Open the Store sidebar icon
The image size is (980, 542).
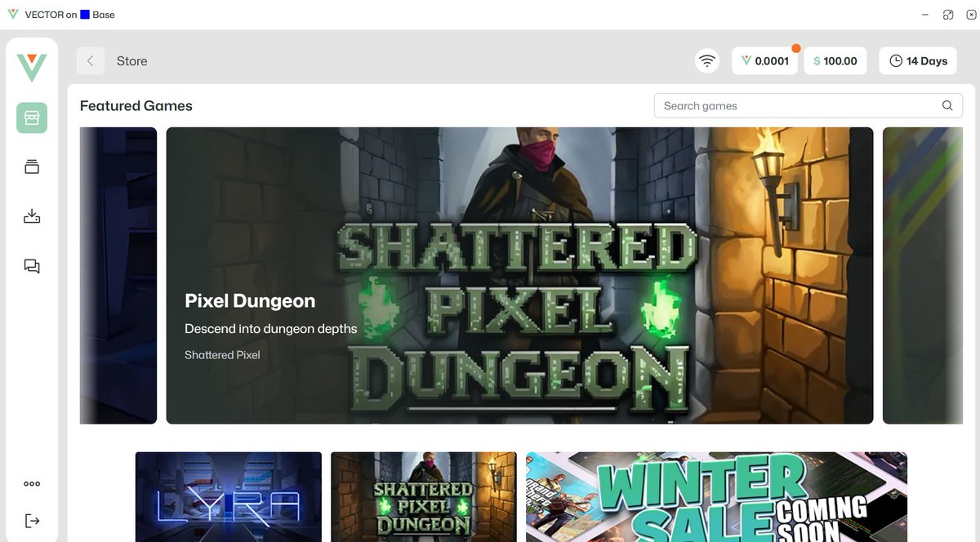click(32, 118)
